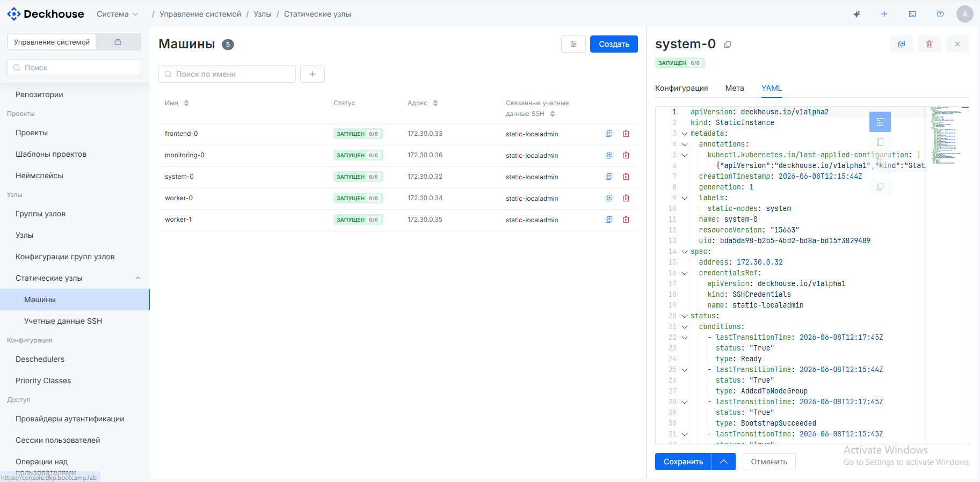Screen dimensions: 980x482
Task: Fold the annotations block on line 4
Action: coord(685,144)
